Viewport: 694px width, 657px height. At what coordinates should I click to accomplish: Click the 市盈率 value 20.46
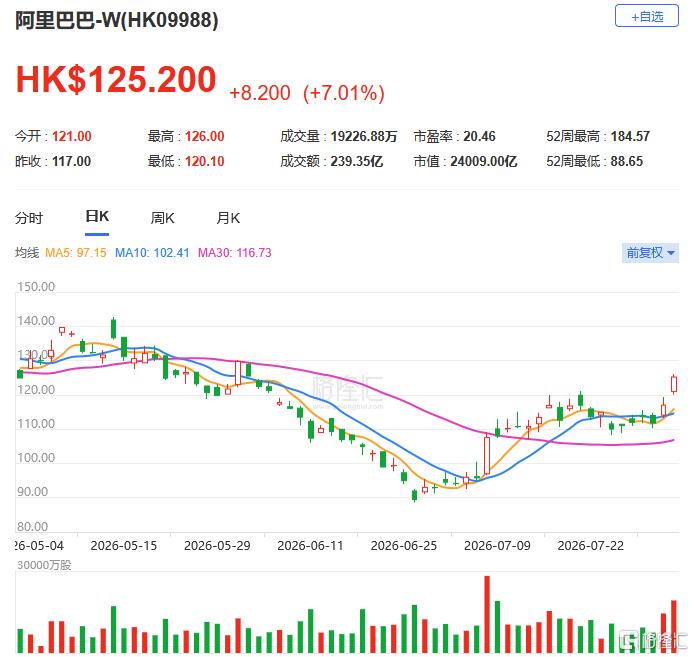[479, 136]
